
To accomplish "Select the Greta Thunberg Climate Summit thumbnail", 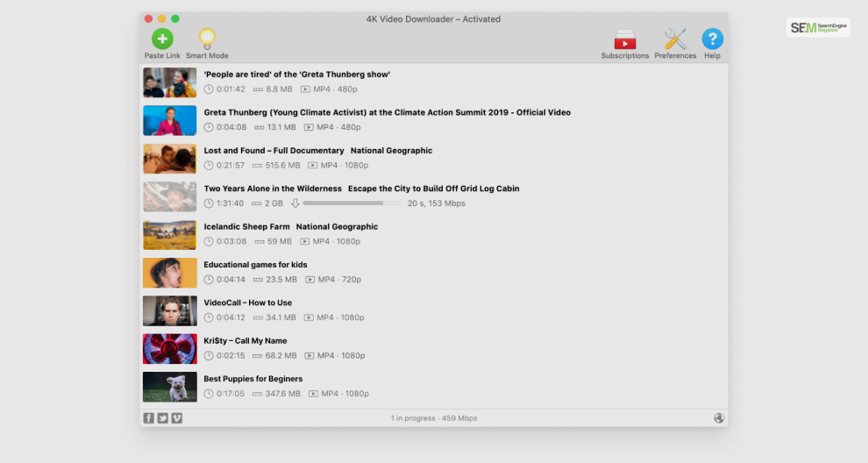I will (170, 120).
